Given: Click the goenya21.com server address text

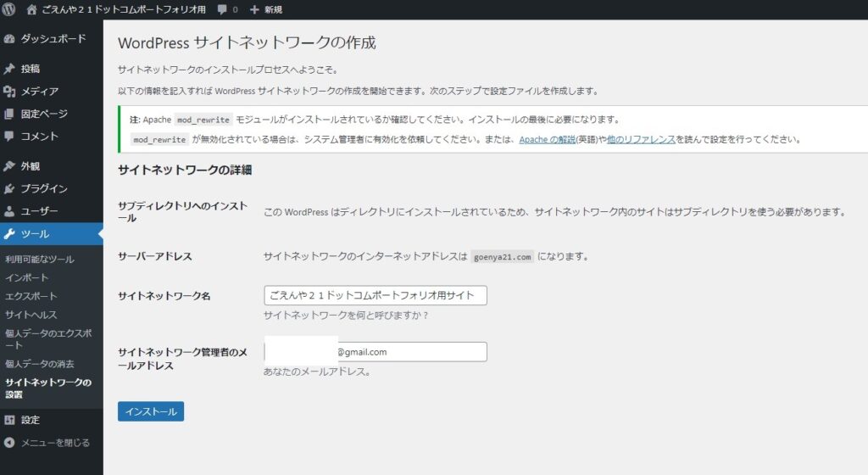Looking at the screenshot, I should (502, 257).
